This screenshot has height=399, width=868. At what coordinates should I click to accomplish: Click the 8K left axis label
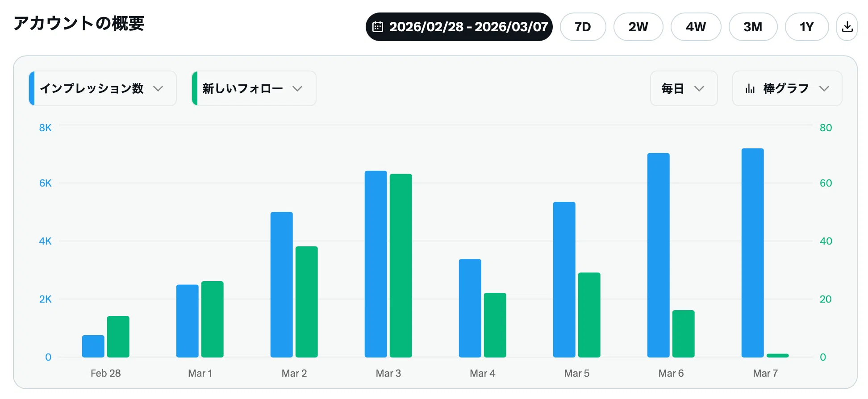click(46, 128)
